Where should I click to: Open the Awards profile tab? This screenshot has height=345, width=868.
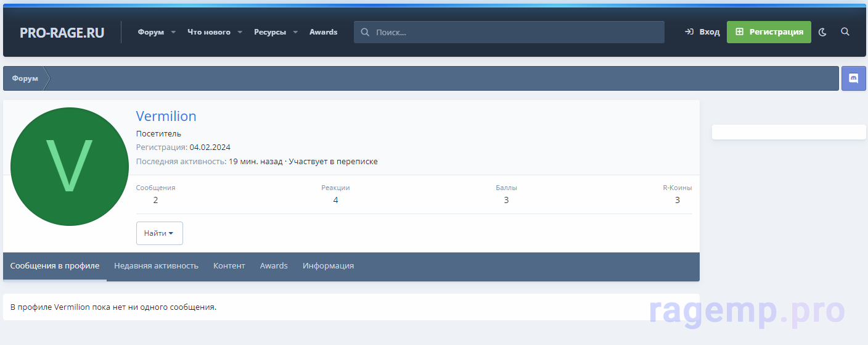click(x=274, y=266)
